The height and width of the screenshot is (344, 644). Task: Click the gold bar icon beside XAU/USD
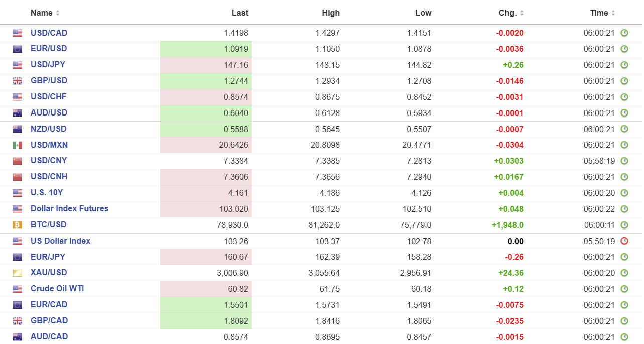point(18,273)
